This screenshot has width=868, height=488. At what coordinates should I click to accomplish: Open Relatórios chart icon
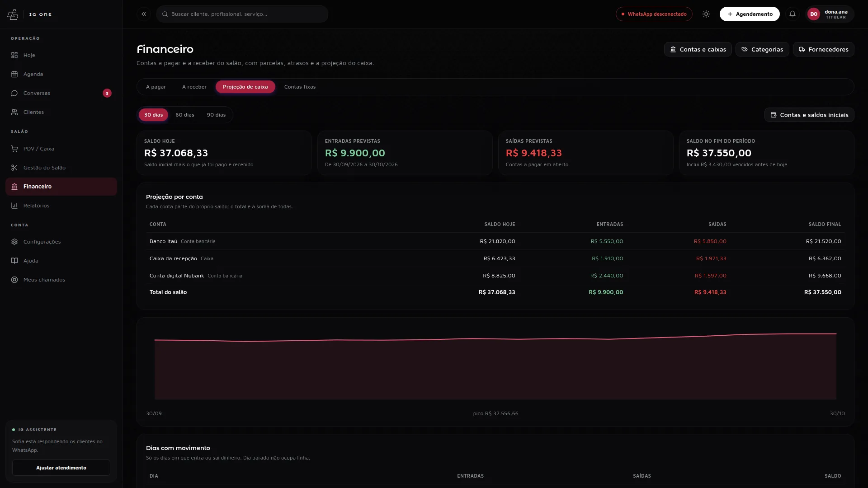point(14,206)
